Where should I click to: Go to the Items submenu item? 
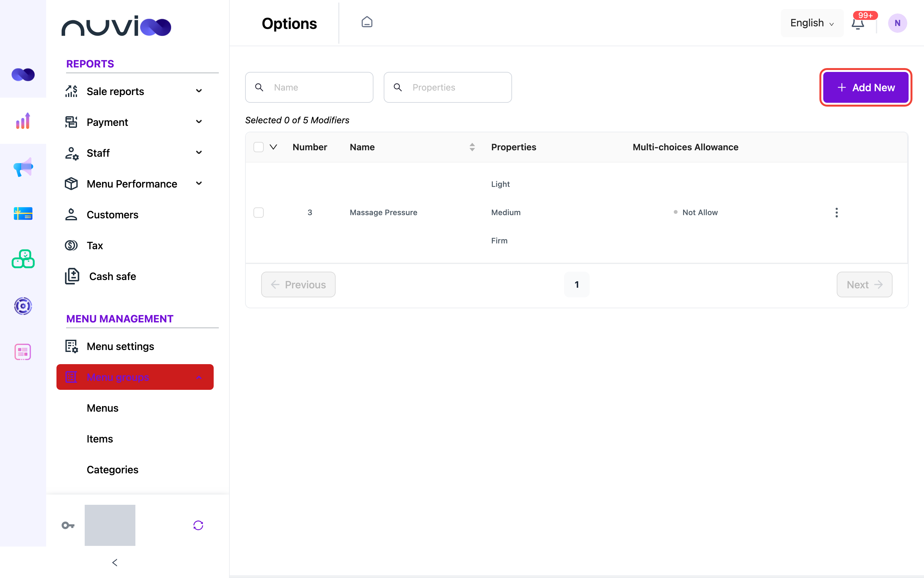tap(100, 439)
